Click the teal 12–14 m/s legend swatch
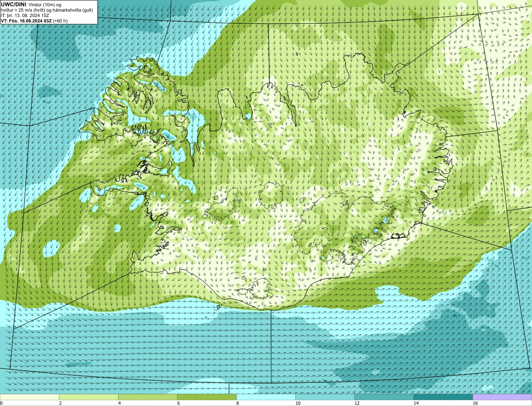The height and width of the screenshot is (406, 532). coord(384,397)
